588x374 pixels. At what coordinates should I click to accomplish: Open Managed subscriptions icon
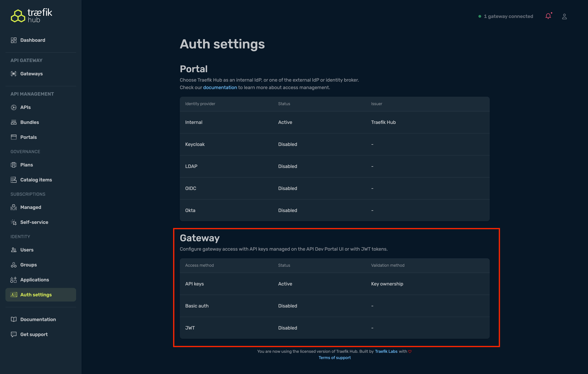pyautogui.click(x=14, y=207)
